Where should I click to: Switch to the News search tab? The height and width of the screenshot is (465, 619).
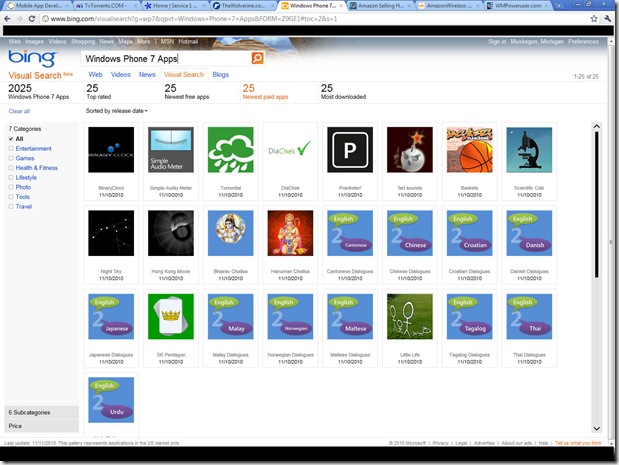(147, 74)
